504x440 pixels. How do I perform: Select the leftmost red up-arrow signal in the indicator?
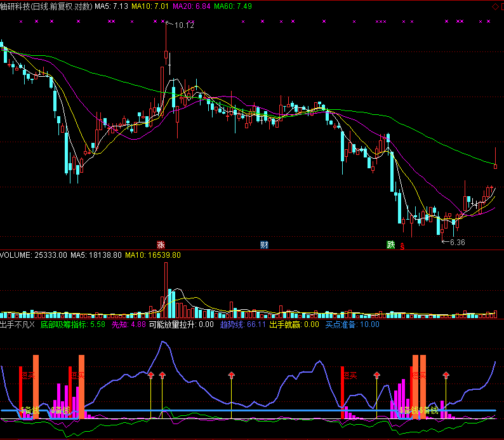[x=151, y=375]
